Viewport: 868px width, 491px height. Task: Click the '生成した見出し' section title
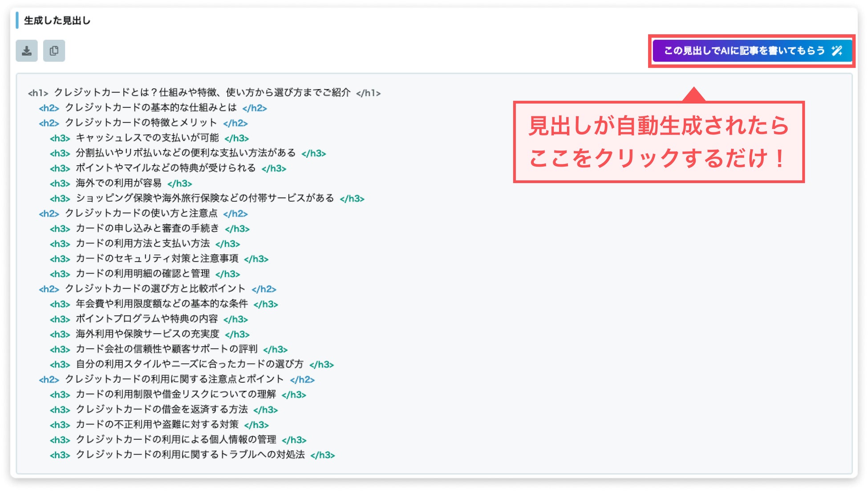[x=57, y=20]
